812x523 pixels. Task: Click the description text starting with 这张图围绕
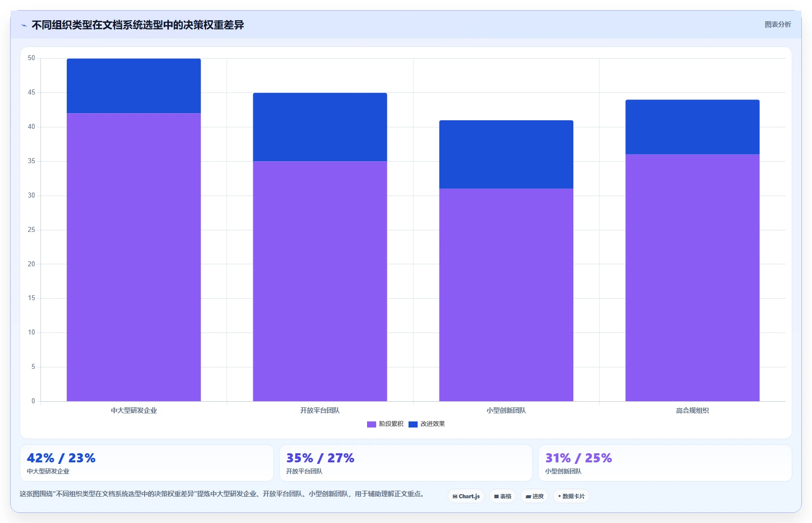(x=222, y=494)
